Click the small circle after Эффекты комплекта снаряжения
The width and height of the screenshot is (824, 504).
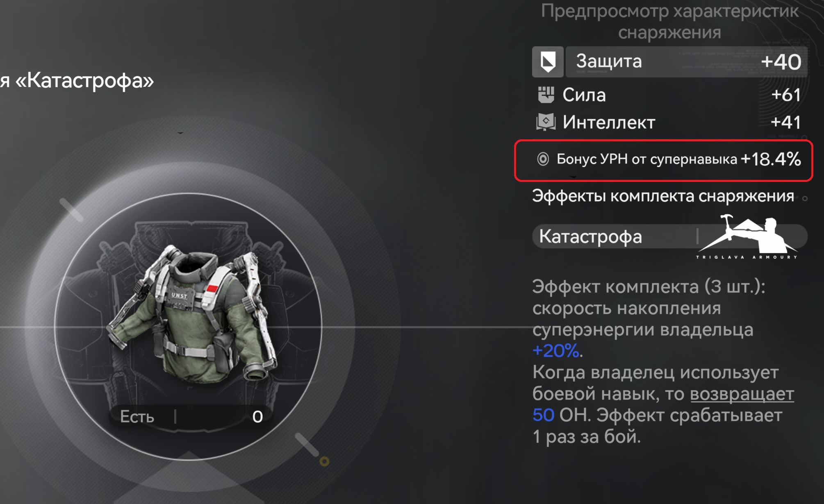click(x=805, y=198)
